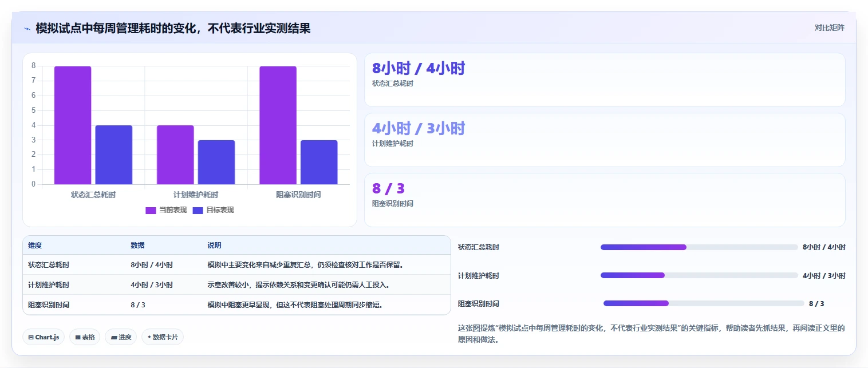Toggle the blue 目标表现 legend swatch
The image size is (868, 368).
[x=198, y=211]
